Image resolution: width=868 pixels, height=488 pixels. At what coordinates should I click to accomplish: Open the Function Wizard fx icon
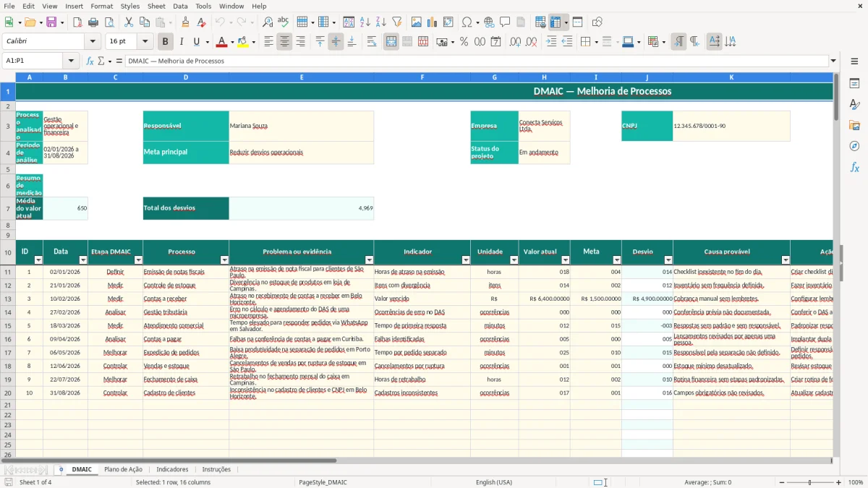click(x=90, y=61)
